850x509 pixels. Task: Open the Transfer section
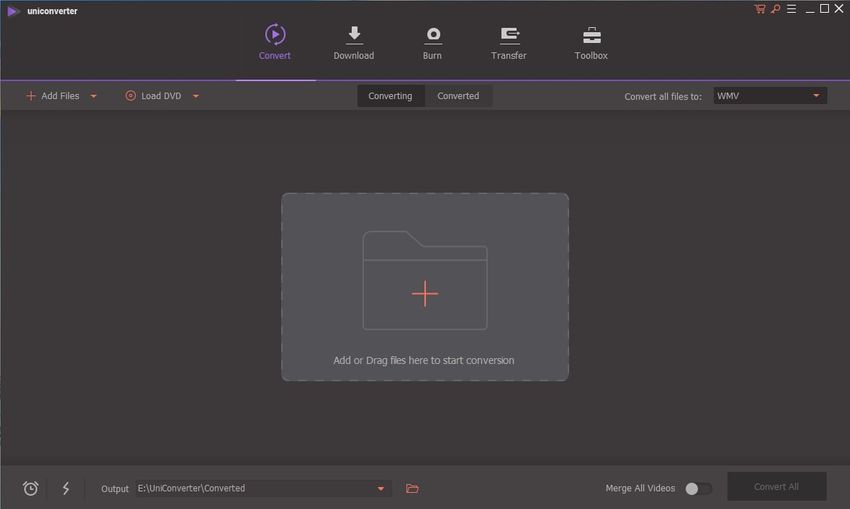509,43
